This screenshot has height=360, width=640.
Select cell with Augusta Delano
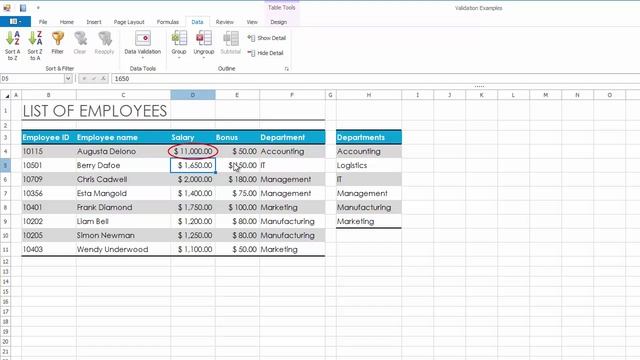click(123, 151)
